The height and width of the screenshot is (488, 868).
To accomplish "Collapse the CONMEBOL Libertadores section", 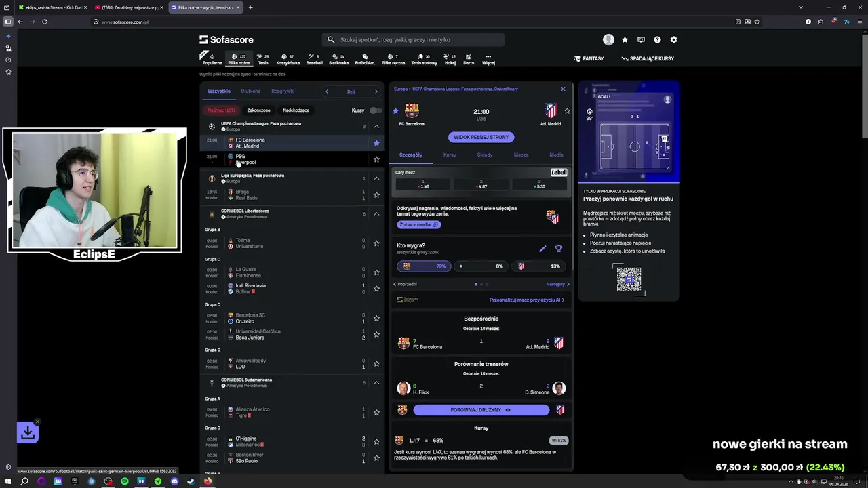I will click(x=376, y=213).
